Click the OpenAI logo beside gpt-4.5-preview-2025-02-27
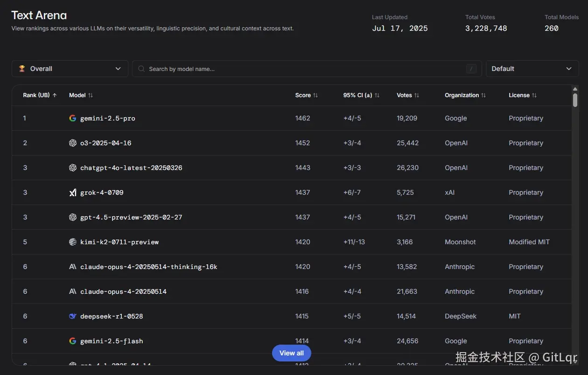The width and height of the screenshot is (588, 375). (x=73, y=217)
